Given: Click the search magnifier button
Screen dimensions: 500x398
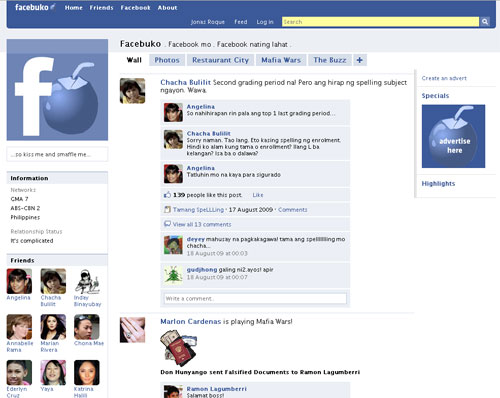Looking at the screenshot, I should click(x=485, y=22).
